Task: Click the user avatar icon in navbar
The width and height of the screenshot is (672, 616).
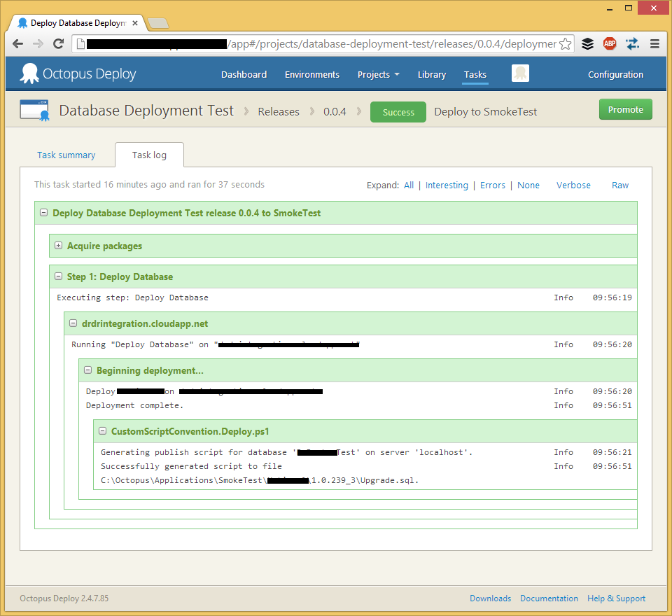Action: pyautogui.click(x=520, y=73)
